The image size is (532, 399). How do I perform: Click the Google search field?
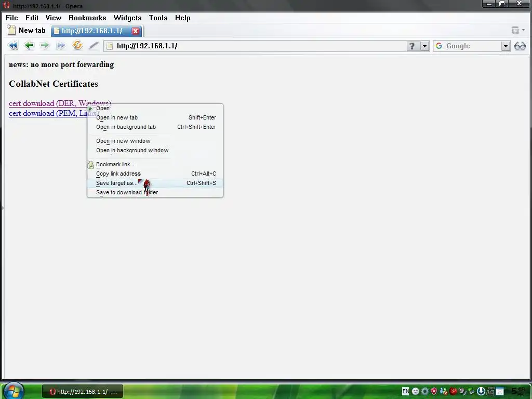point(473,46)
